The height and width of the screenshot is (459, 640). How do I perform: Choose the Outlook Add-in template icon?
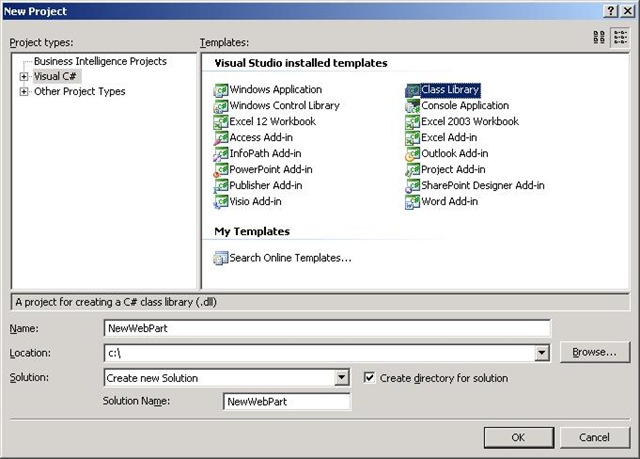coord(413,154)
